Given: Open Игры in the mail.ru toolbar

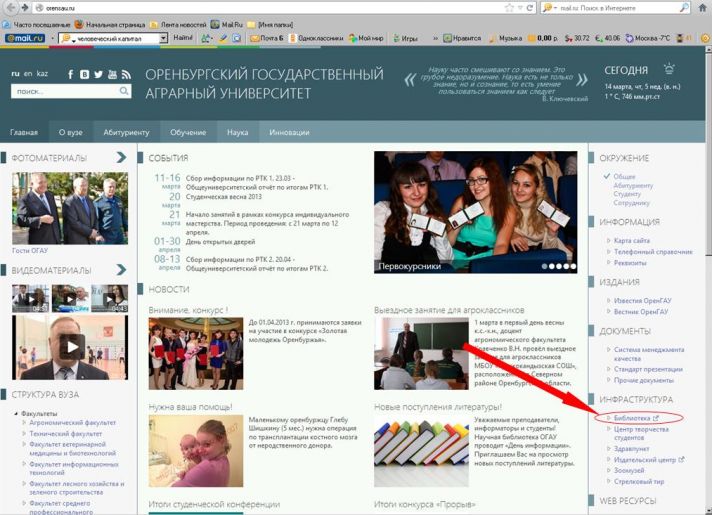Looking at the screenshot, I should point(405,39).
